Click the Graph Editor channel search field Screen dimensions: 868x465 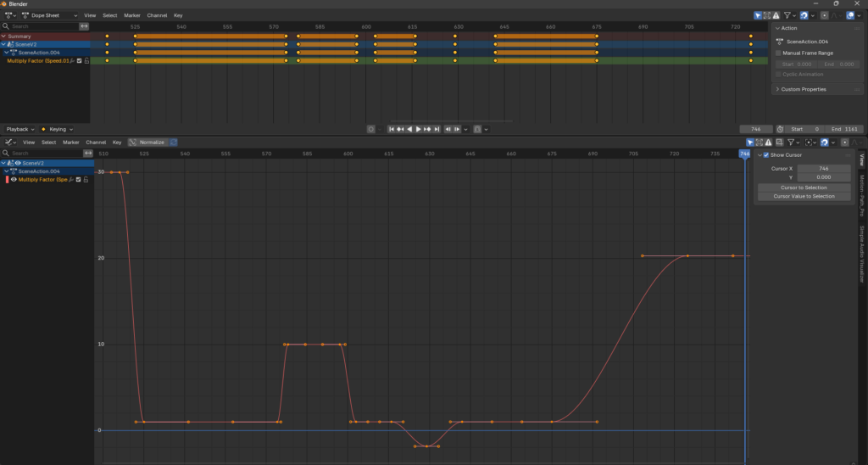click(42, 153)
